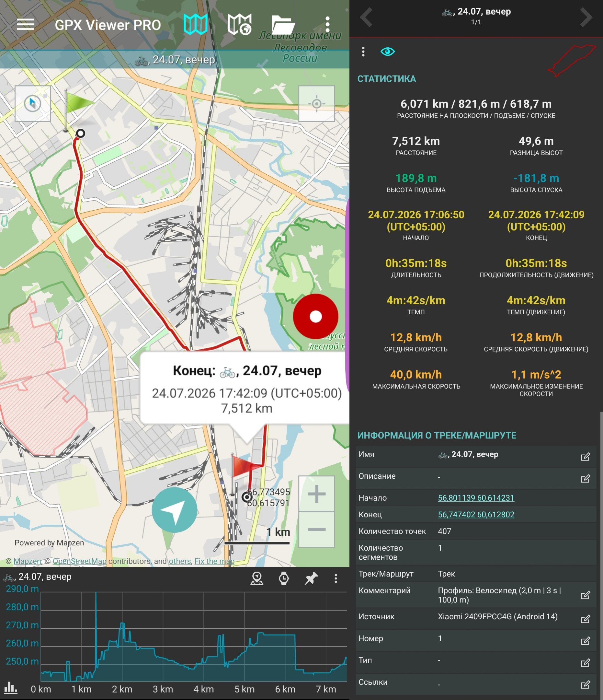Image resolution: width=603 pixels, height=700 pixels.
Task: Edit the track name (Имя) field
Action: (x=586, y=457)
